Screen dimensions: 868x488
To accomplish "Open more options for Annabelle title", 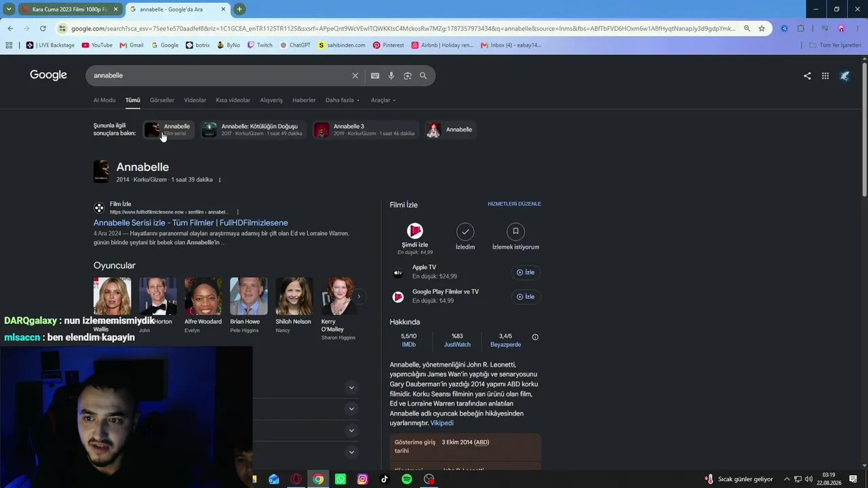I will [220, 180].
